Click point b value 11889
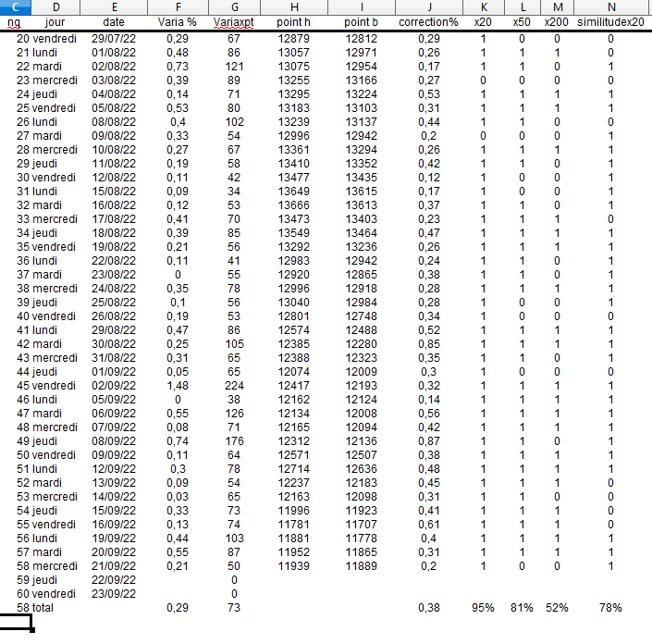The image size is (652, 644). [361, 566]
